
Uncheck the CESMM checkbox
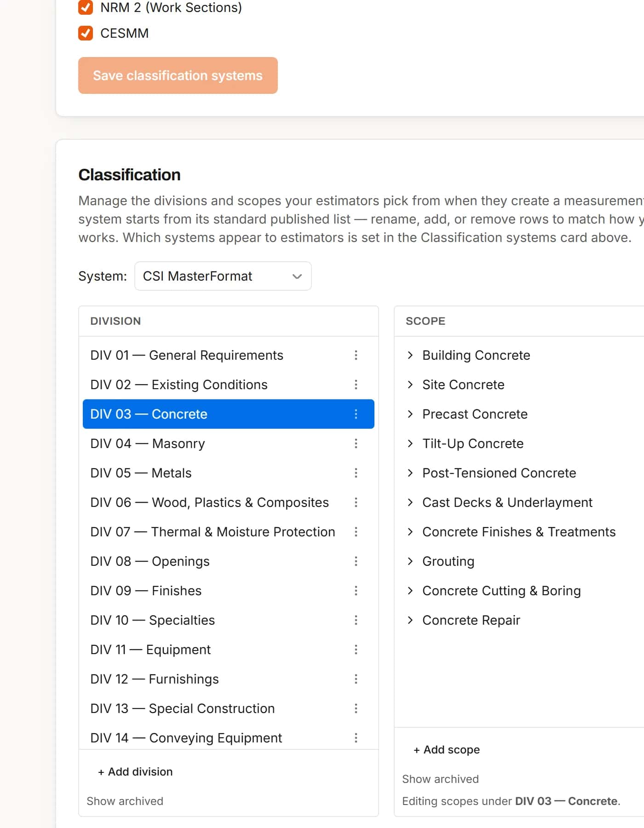[x=86, y=33]
